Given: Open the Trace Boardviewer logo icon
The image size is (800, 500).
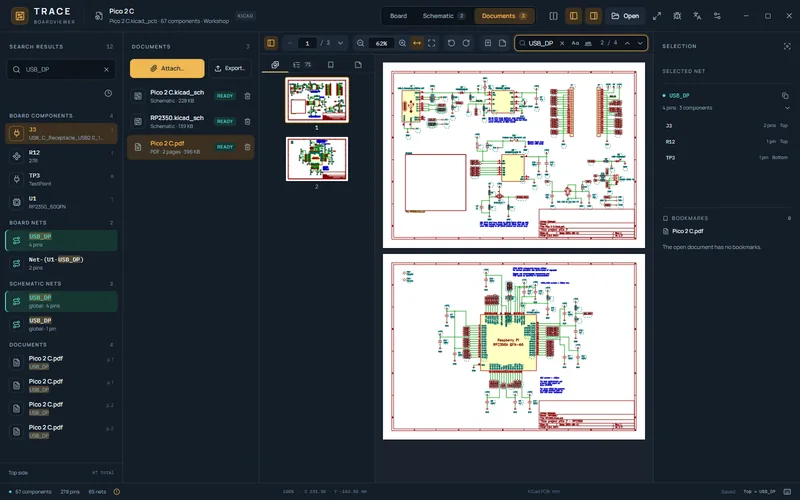Looking at the screenshot, I should pos(19,16).
